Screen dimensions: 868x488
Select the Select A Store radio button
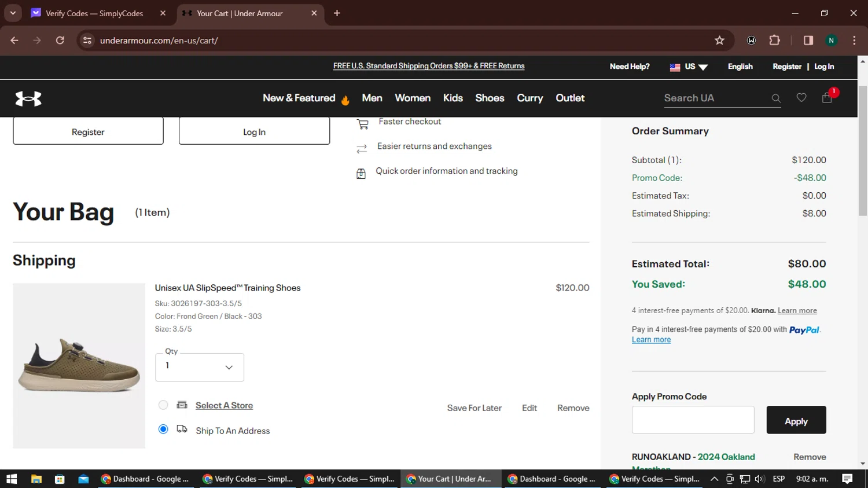point(163,405)
